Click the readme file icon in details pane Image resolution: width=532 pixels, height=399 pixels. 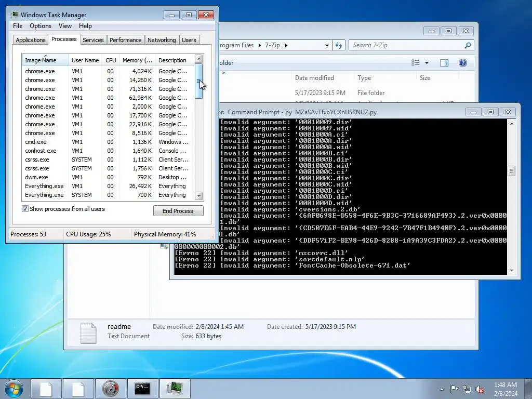tap(88, 332)
